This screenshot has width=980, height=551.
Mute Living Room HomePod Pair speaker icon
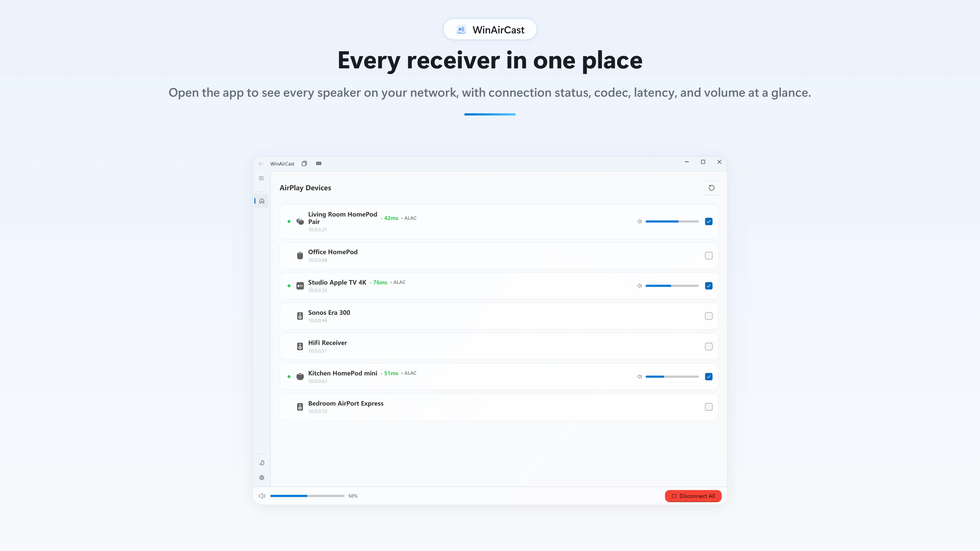point(640,221)
